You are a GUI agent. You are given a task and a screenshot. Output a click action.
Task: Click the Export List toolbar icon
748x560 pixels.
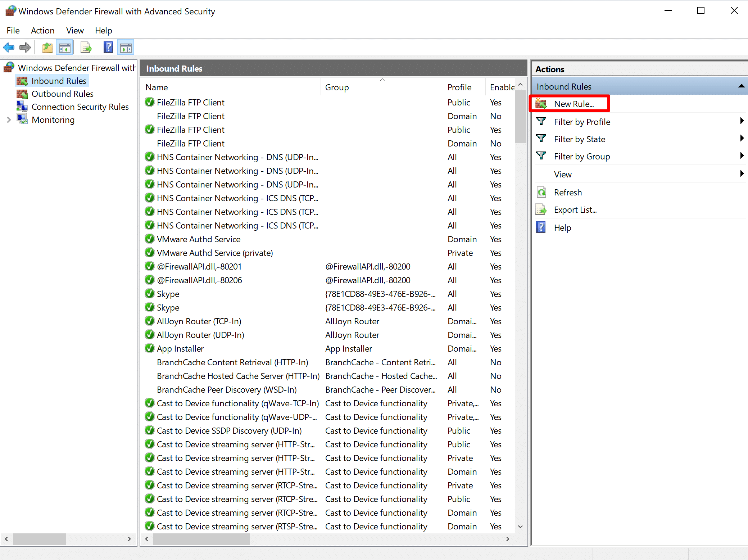pos(86,48)
